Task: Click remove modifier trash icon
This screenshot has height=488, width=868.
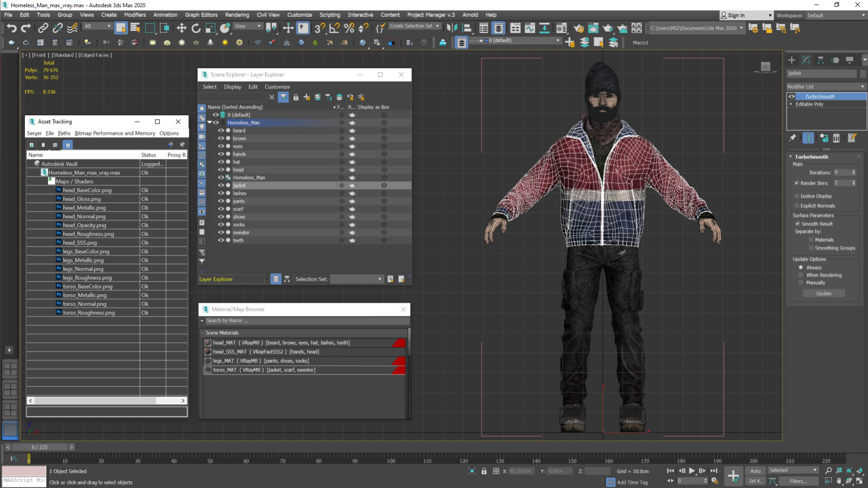Action: (x=836, y=138)
